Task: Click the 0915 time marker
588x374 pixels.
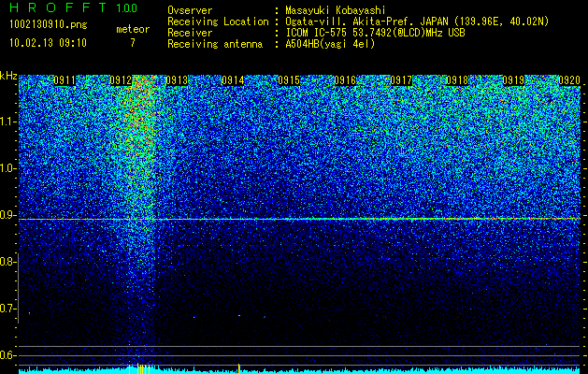Action: (x=289, y=80)
